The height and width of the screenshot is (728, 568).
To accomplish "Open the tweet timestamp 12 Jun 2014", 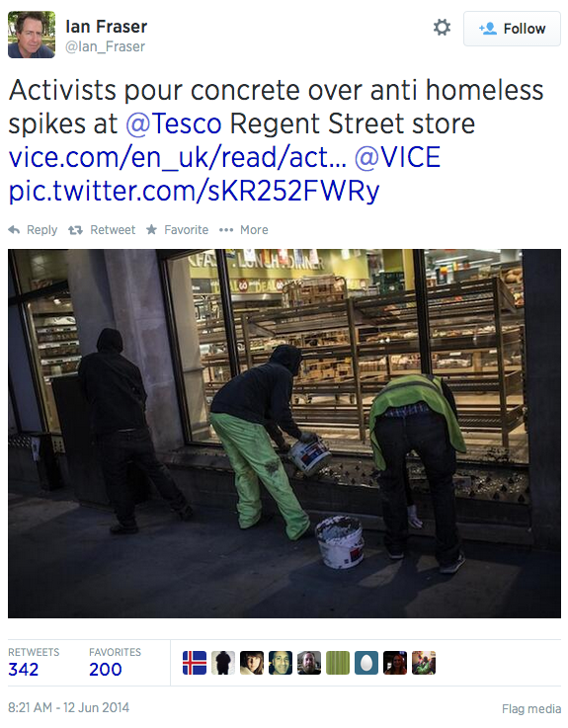I will [x=69, y=707].
